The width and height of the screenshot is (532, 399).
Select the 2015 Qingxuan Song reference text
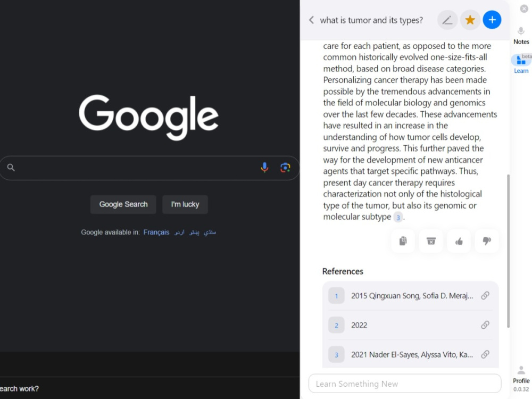pos(412,296)
